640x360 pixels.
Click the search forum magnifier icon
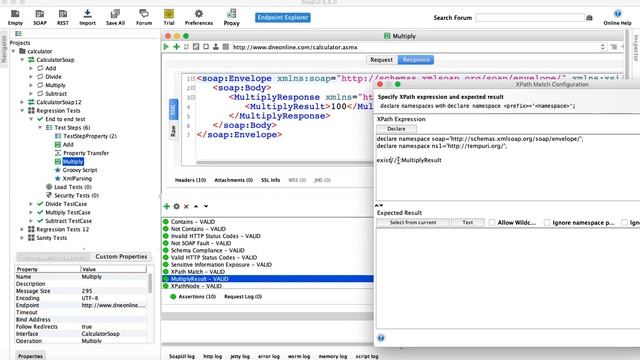(x=589, y=18)
